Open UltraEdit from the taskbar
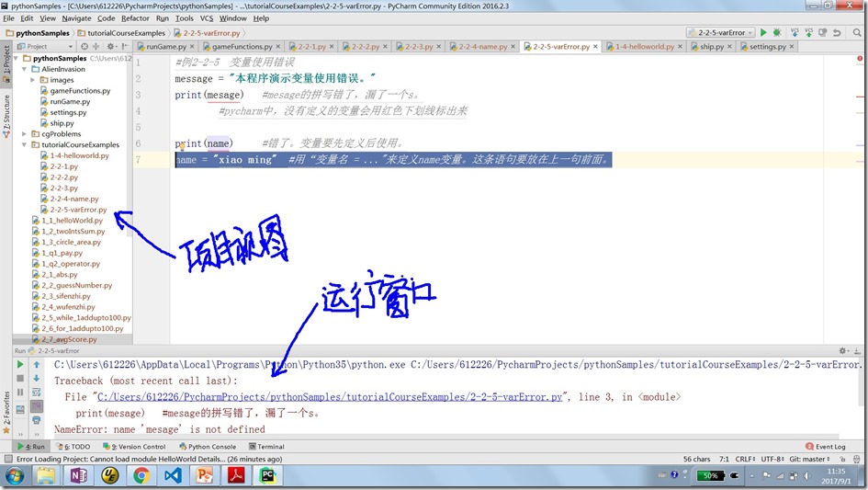This screenshot has width=868, height=490. (x=109, y=475)
